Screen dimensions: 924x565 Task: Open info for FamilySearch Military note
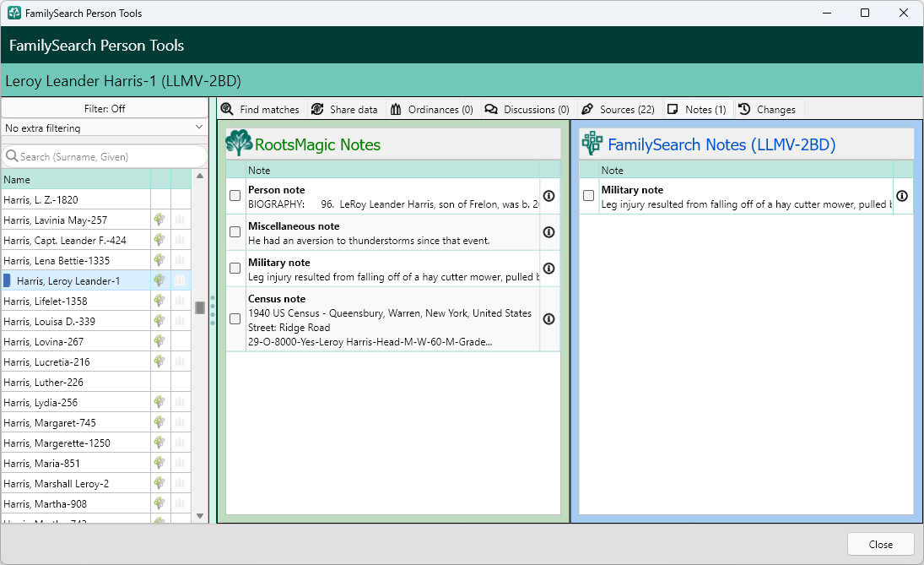901,196
